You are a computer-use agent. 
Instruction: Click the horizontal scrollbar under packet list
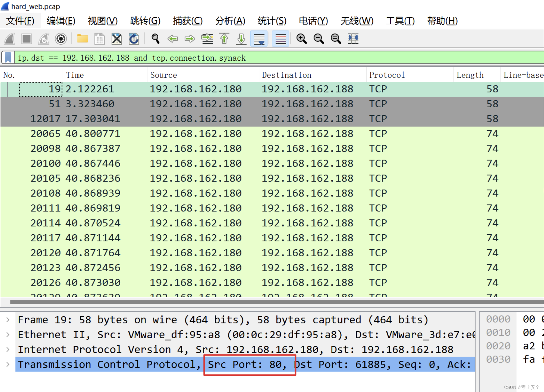pos(263,302)
